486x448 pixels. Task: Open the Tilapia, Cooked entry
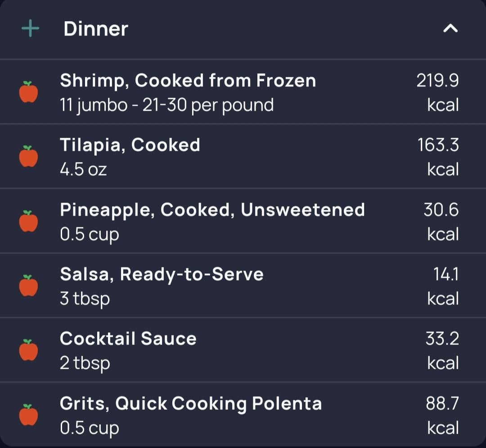coord(243,156)
